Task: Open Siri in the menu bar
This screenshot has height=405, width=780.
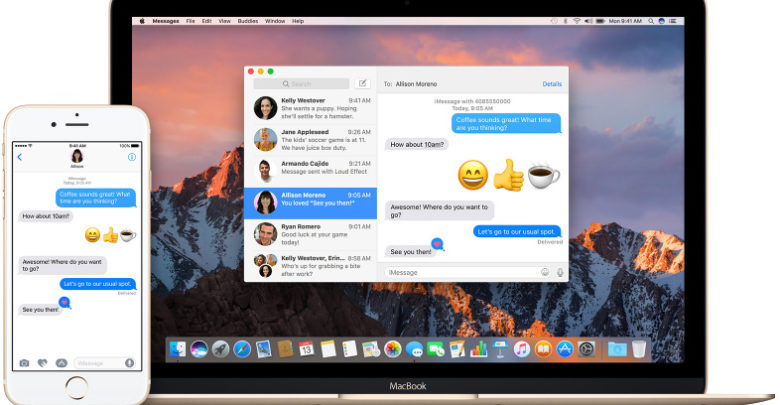Action: point(662,21)
